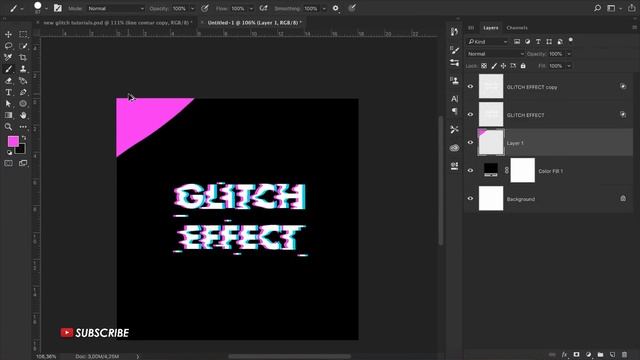Click the pink foreground color swatch

(12, 141)
